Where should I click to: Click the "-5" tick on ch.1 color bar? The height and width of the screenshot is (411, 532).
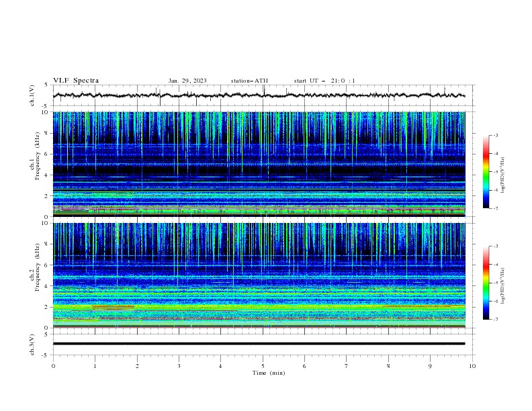495,172
